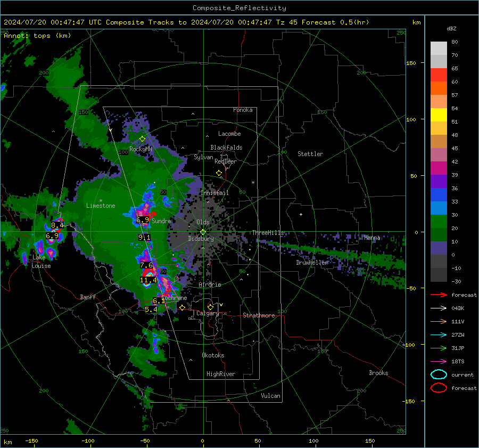
Task: Click the white 04DK arrow in legend
Action: 439,308
